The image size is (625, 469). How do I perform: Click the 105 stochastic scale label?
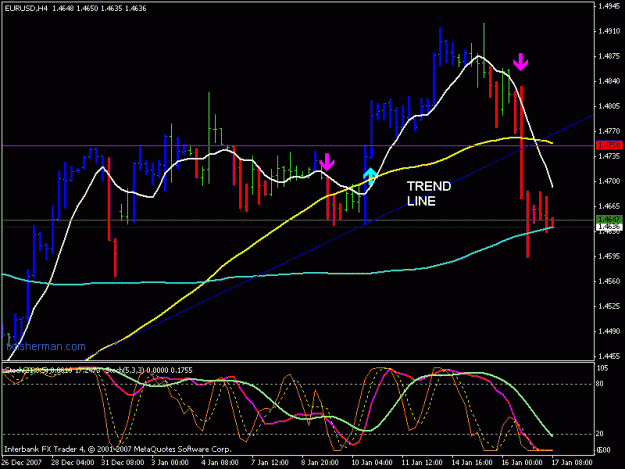[x=603, y=369]
